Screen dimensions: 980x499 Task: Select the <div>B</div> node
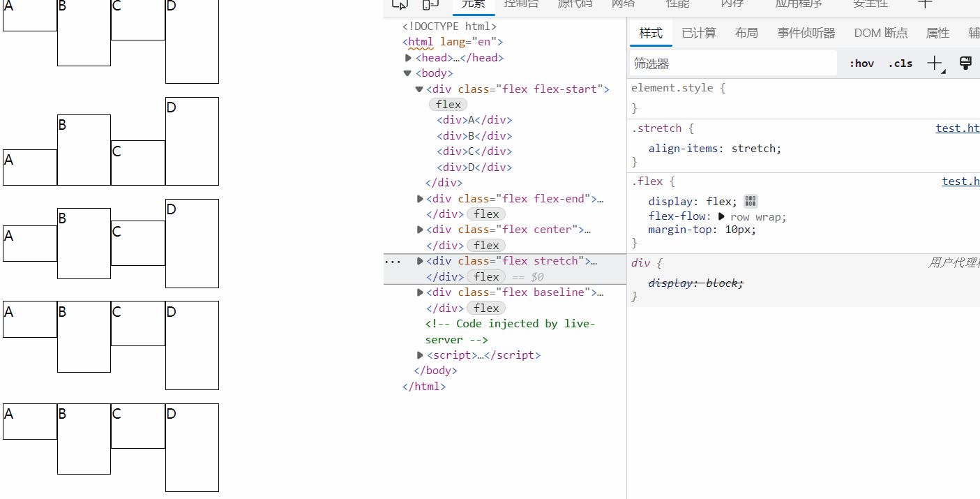(x=474, y=136)
